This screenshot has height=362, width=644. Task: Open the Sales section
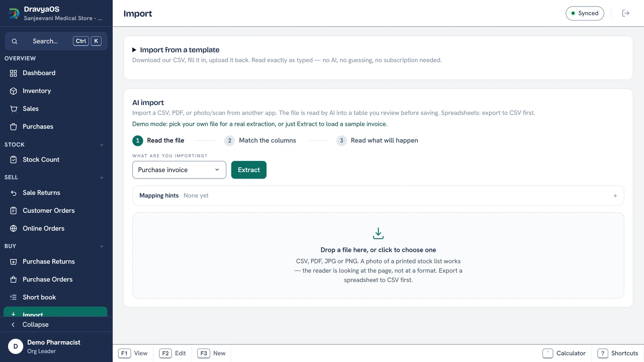[56, 109]
